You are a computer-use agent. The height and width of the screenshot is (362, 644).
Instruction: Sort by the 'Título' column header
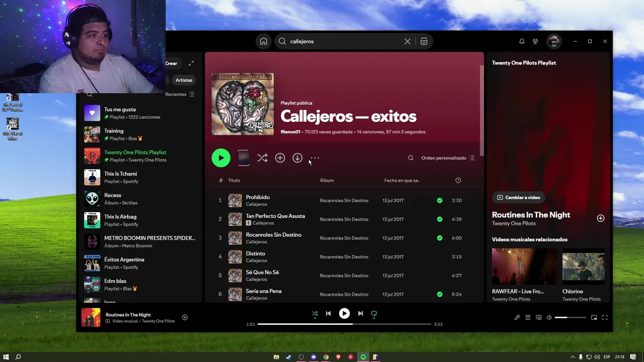click(234, 180)
